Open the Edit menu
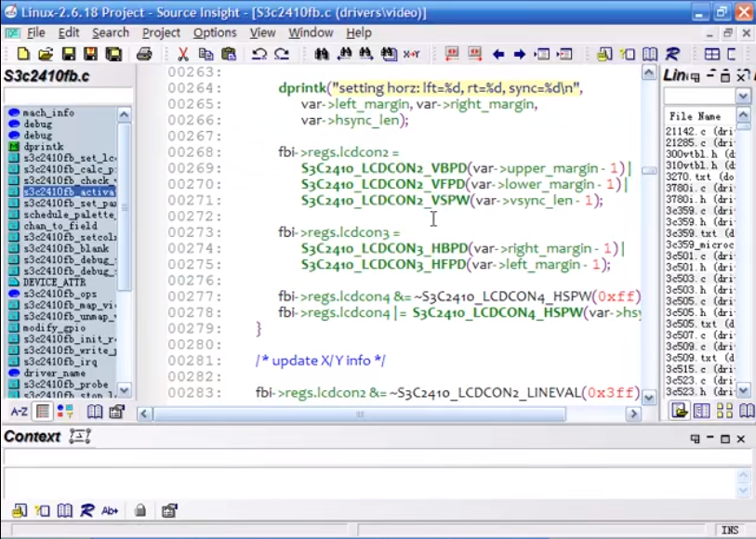The width and height of the screenshot is (756, 539). click(69, 33)
